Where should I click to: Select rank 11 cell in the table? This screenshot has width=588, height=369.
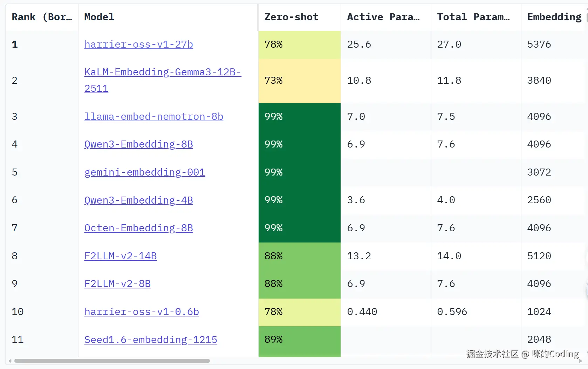coord(42,340)
